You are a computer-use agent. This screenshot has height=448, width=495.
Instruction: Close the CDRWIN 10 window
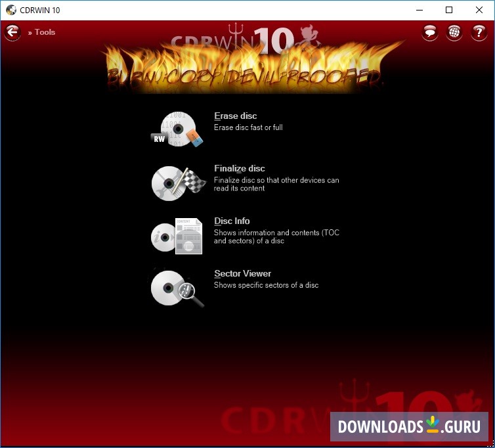coord(479,10)
